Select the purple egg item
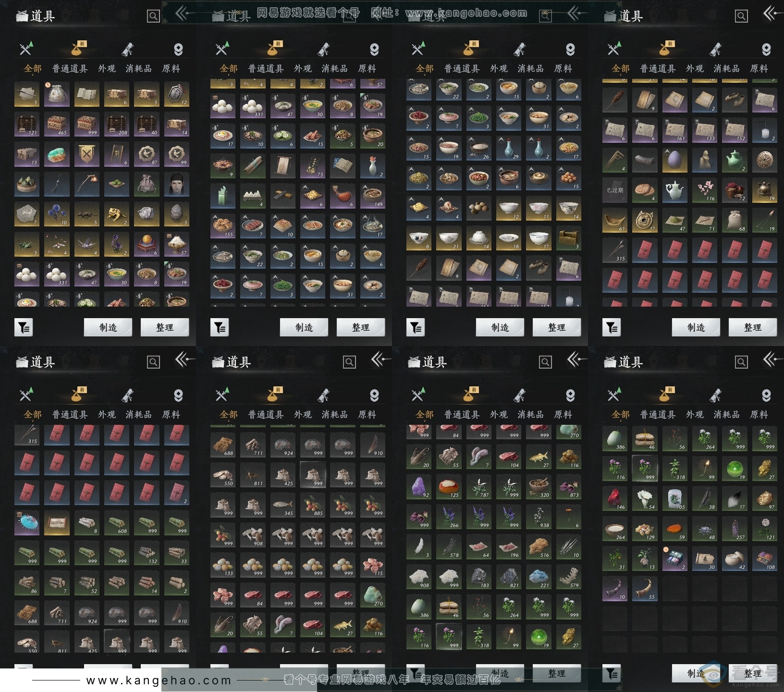 (675, 161)
